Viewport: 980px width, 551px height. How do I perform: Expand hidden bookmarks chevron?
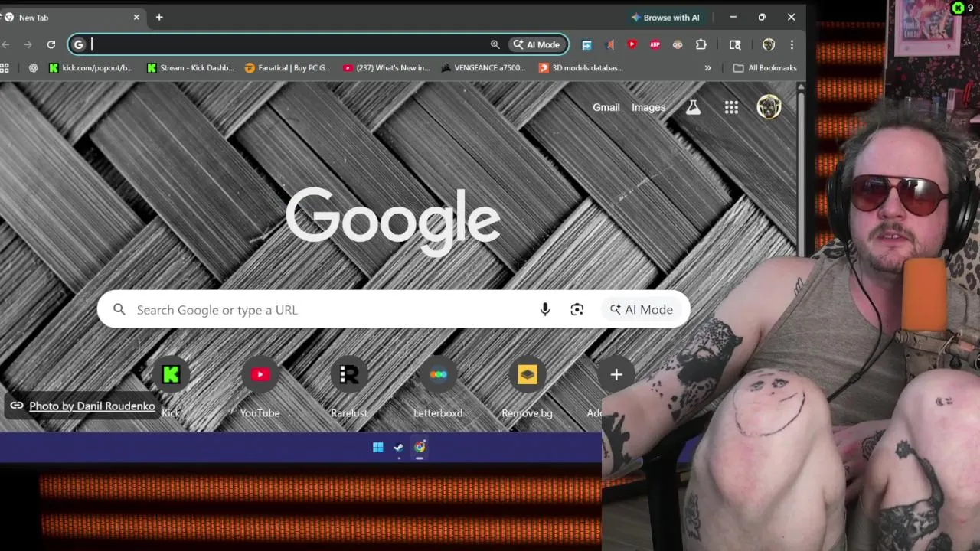click(x=707, y=68)
